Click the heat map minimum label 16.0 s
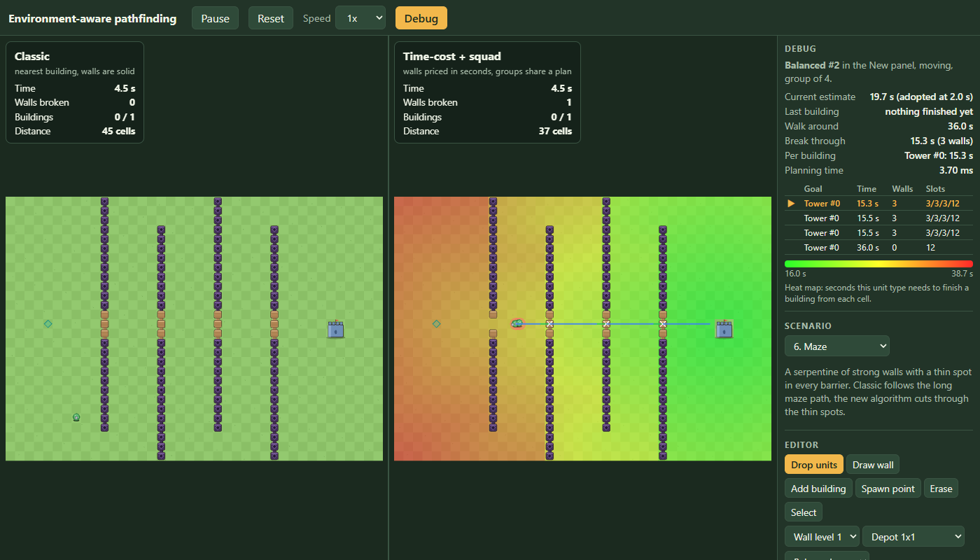980x560 pixels. (x=795, y=274)
